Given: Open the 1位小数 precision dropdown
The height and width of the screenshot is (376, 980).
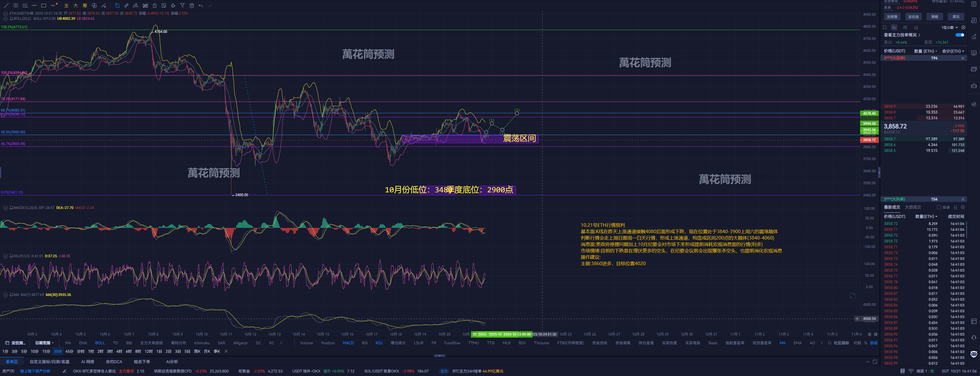Looking at the screenshot, I should coord(949,27).
